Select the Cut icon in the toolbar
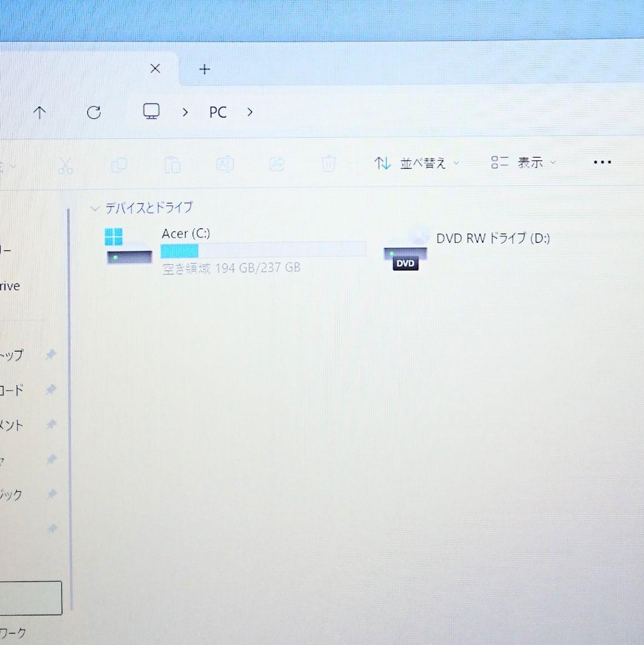Screen dimensions: 644x645 coord(66,164)
